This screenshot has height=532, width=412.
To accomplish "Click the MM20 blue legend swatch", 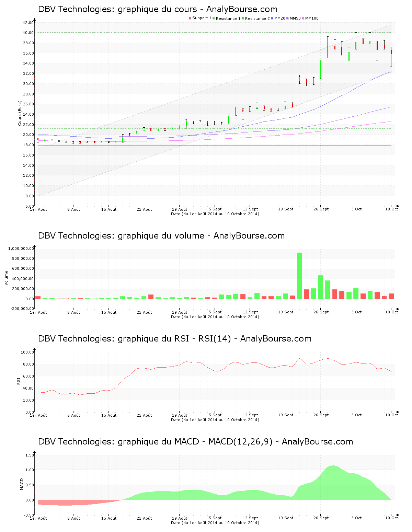I will click(272, 18).
